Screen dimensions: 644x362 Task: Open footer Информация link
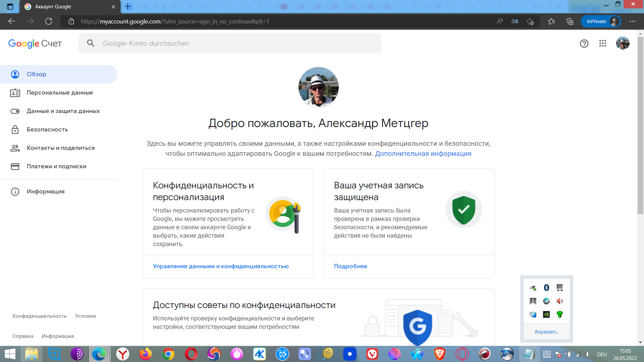pyautogui.click(x=58, y=336)
